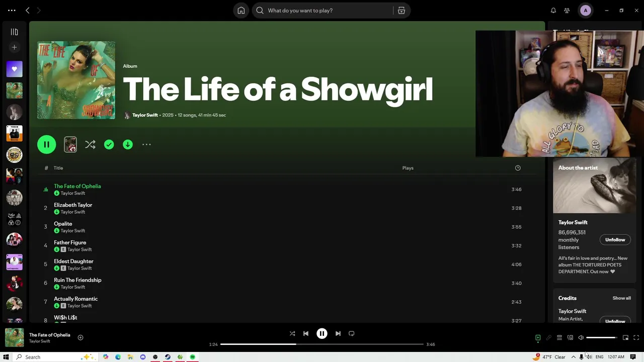Open the weather widget showing 47°F
Viewport: 644px width, 362px height.
coord(549,357)
